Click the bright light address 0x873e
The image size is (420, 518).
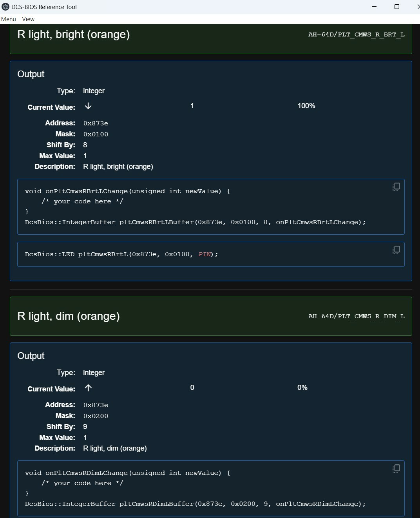pos(96,123)
